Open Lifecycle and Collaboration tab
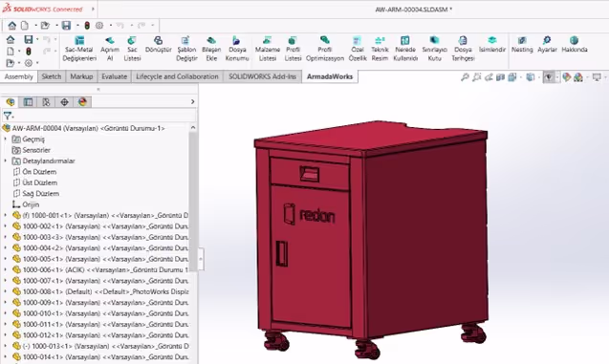The height and width of the screenshot is (364, 609). [x=177, y=76]
